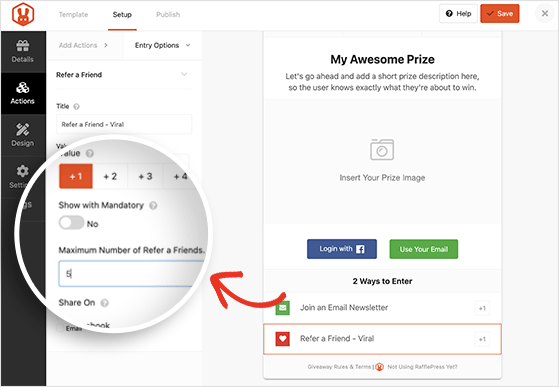Select the +3 entry value
The height and width of the screenshot is (387, 559).
tap(145, 176)
